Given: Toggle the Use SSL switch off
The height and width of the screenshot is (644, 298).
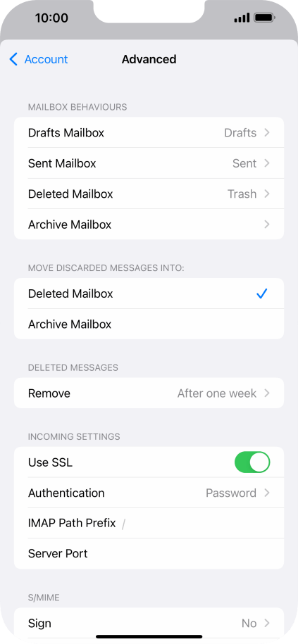Looking at the screenshot, I should (252, 462).
